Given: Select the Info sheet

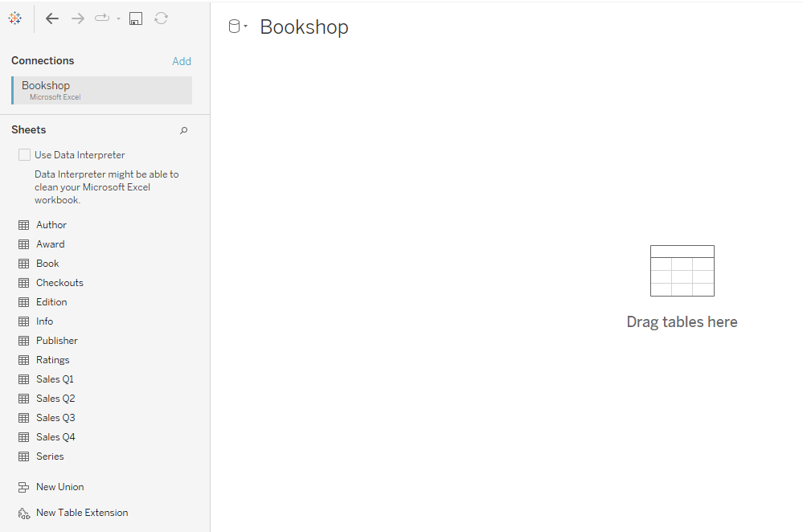Looking at the screenshot, I should tap(44, 321).
